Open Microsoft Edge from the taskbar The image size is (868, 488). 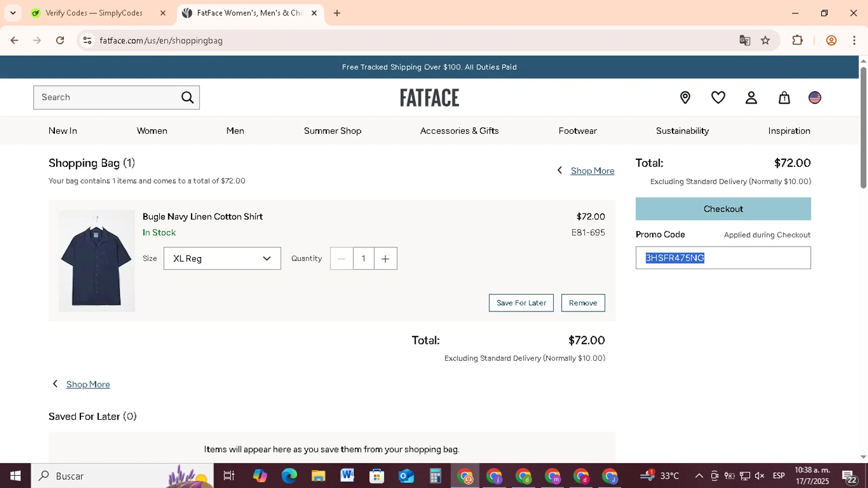pos(289,476)
